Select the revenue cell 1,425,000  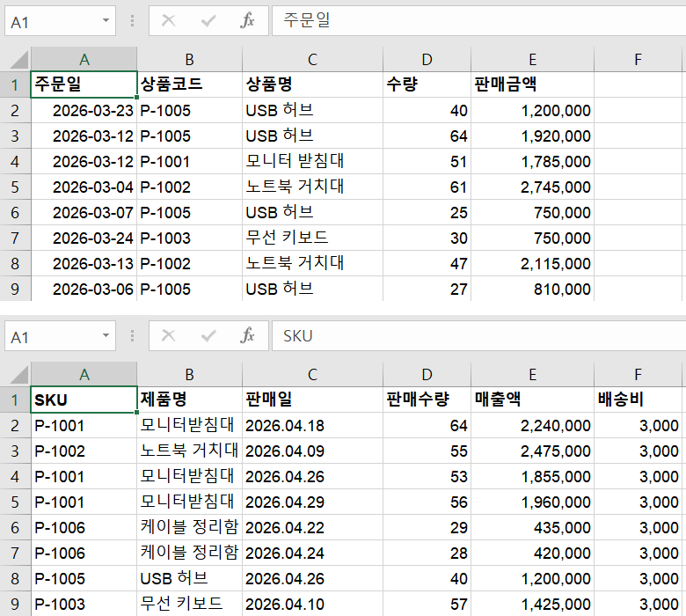532,605
